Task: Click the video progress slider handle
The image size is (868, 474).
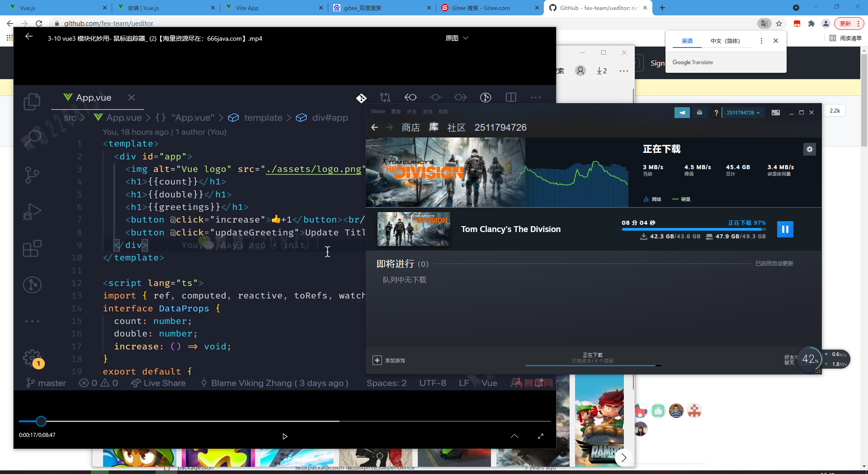Action: [41, 422]
